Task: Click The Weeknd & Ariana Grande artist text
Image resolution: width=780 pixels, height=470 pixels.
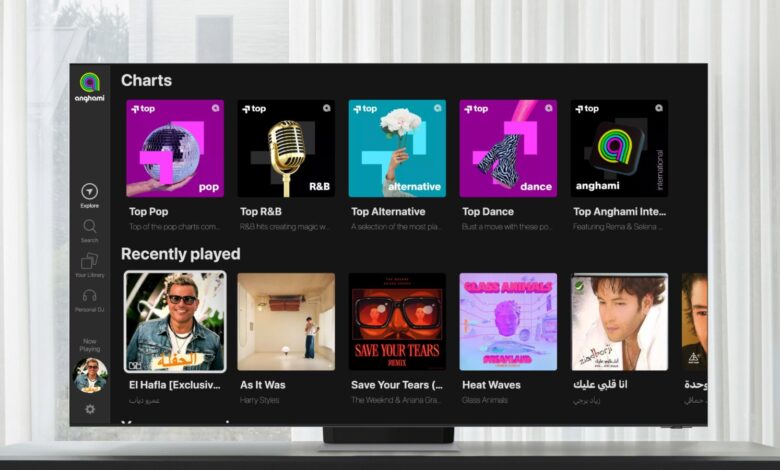Action: pyautogui.click(x=396, y=400)
